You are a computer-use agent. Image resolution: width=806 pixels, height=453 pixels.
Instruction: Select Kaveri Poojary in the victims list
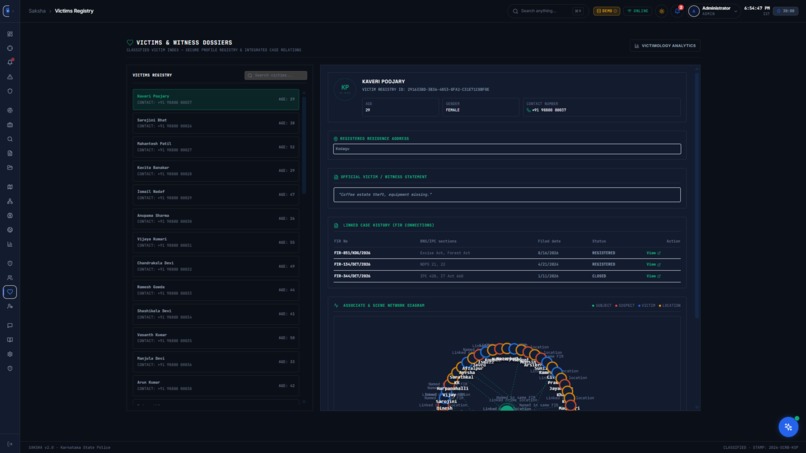click(x=216, y=99)
